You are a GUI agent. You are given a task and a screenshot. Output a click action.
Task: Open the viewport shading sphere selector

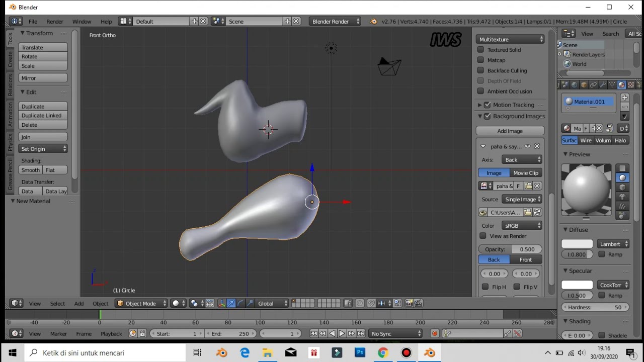click(x=179, y=303)
